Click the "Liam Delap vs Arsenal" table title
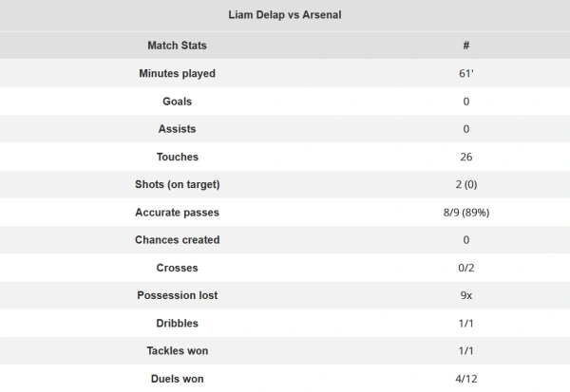 point(284,16)
